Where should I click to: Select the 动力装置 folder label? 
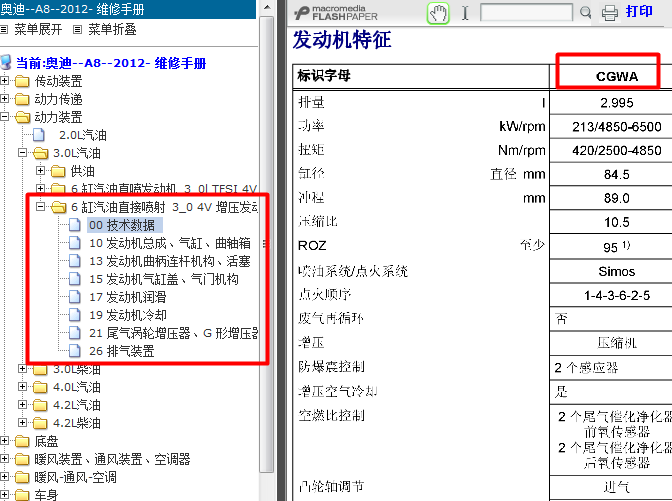pos(58,117)
